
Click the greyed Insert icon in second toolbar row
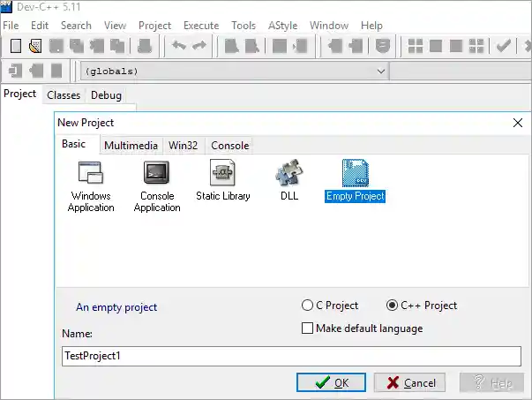pyautogui.click(x=16, y=71)
